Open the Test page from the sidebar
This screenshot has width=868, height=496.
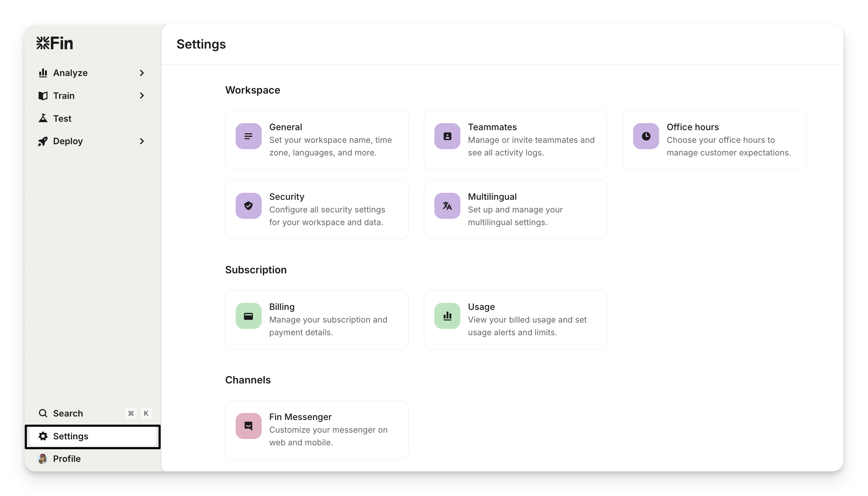pyautogui.click(x=62, y=119)
